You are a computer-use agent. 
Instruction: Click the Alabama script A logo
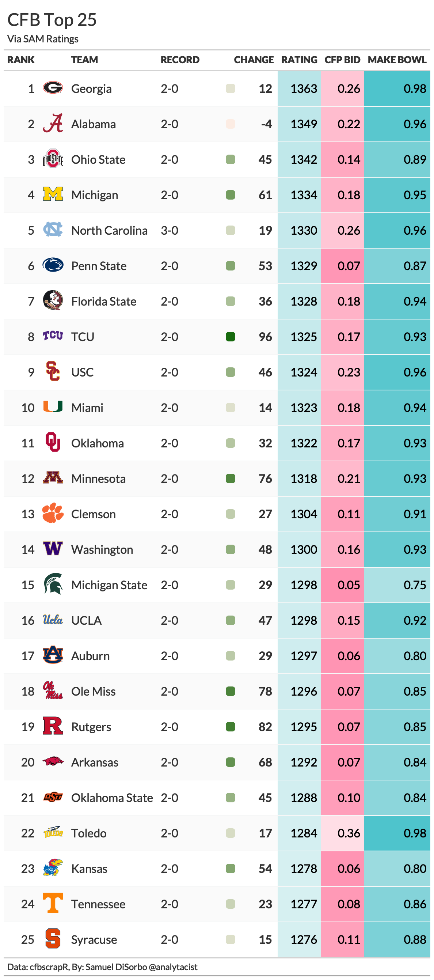click(x=53, y=124)
